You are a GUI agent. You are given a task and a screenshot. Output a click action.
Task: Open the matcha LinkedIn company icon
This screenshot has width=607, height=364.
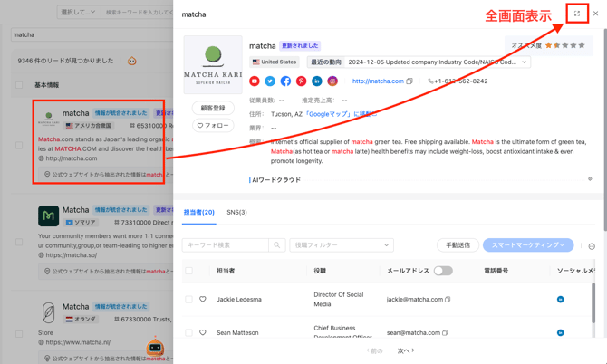tap(317, 81)
